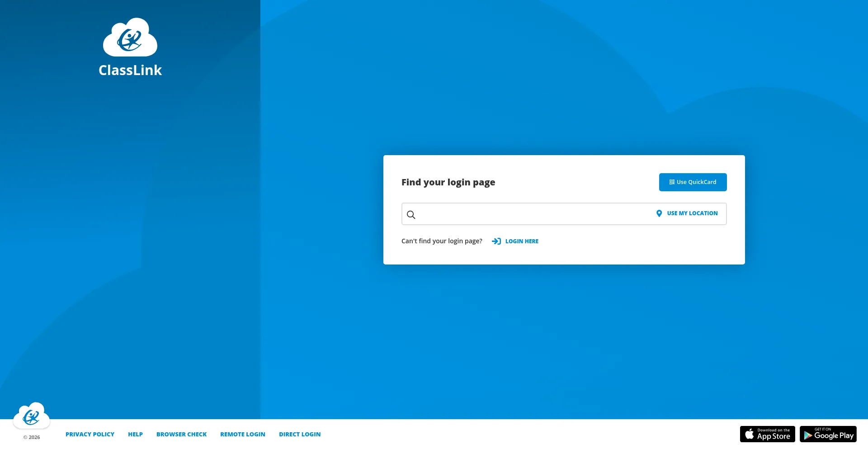The height and width of the screenshot is (449, 868).
Task: Click the ClassLink wordmark text
Action: [x=130, y=70]
